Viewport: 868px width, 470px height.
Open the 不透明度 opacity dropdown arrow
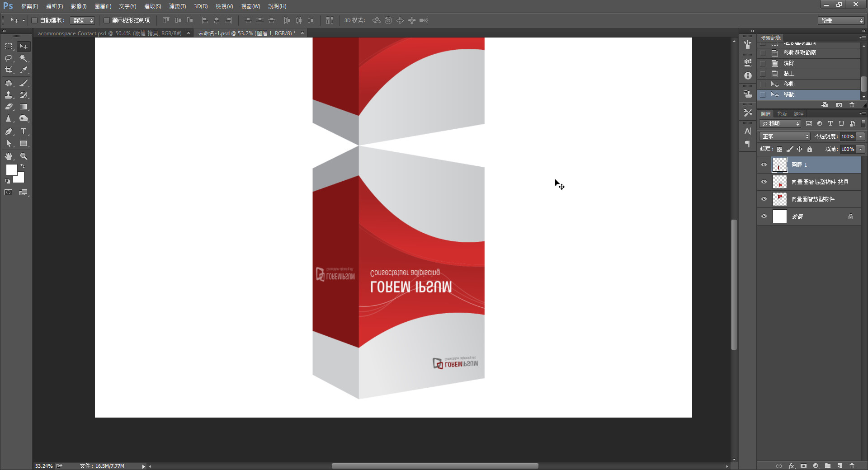tap(861, 136)
